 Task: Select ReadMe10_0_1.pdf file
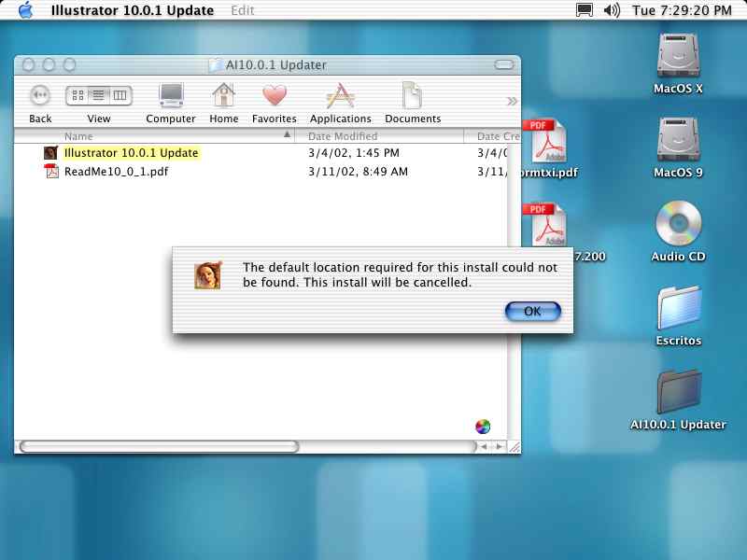pos(116,172)
